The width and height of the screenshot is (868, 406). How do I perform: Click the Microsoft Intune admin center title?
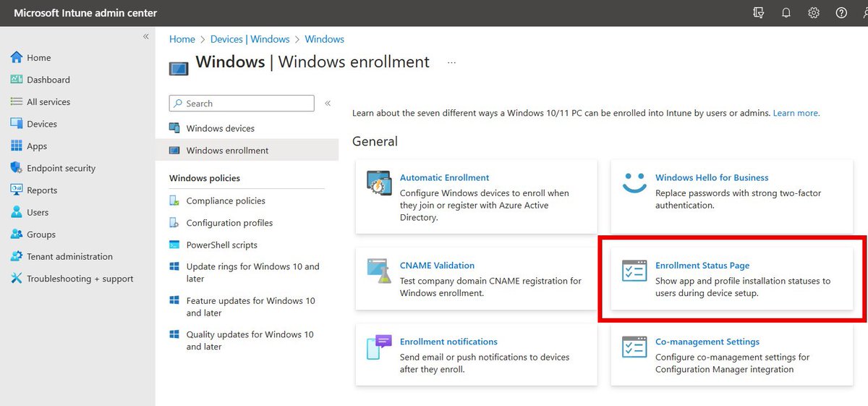[x=85, y=13]
